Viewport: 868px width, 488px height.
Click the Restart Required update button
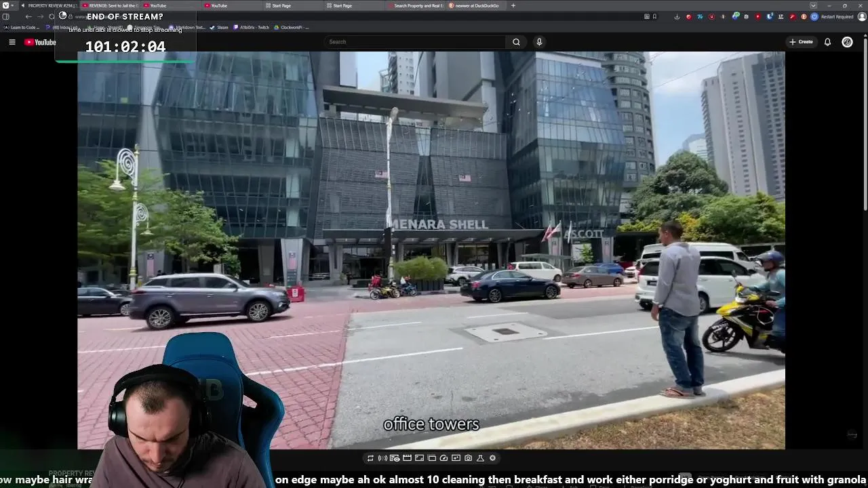(837, 16)
